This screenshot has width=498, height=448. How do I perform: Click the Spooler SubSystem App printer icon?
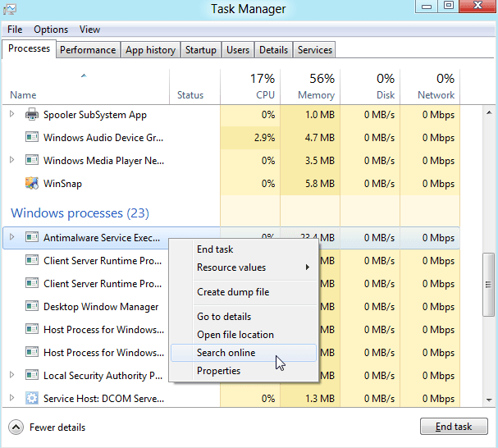[32, 115]
